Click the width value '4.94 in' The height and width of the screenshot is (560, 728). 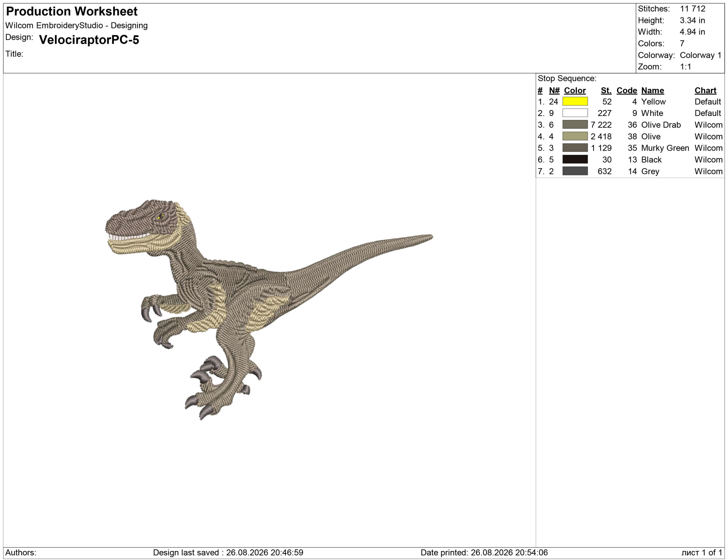[x=692, y=32]
